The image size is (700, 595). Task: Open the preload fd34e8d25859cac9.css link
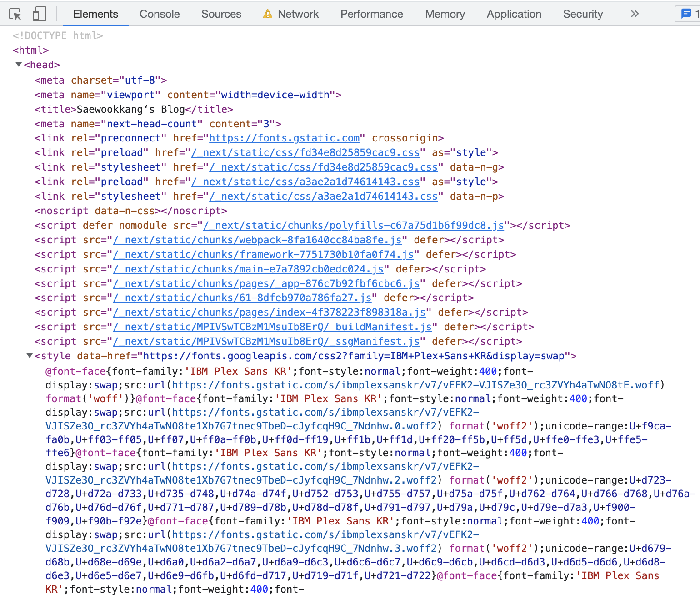point(305,152)
